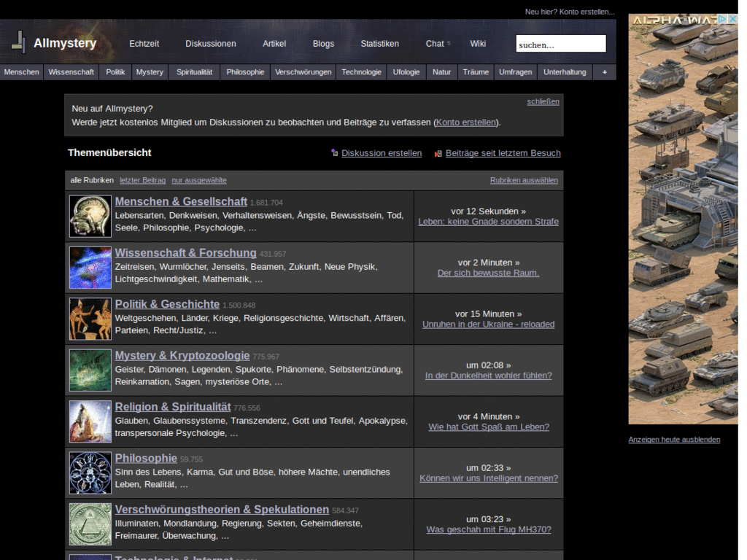
Task: Sort topics by letzter Beitrag
Action: pyautogui.click(x=142, y=180)
